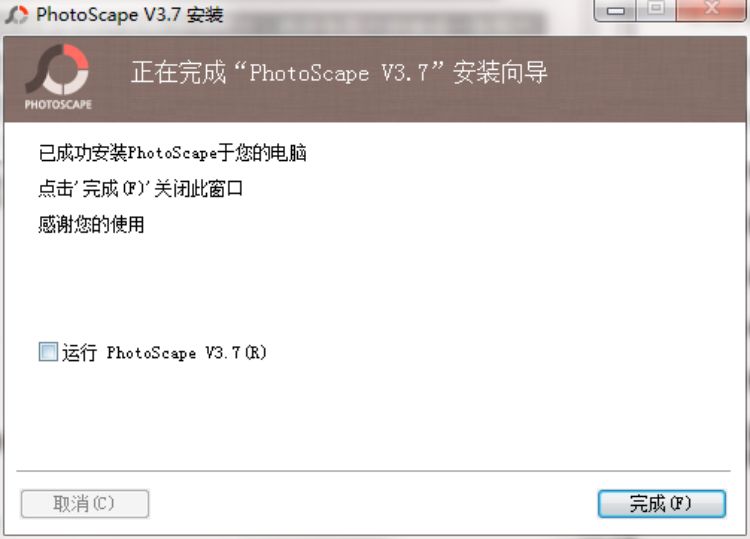750x539 pixels.
Task: Click the text 已成功安装PhotoScape于您的电脑
Action: [x=172, y=153]
